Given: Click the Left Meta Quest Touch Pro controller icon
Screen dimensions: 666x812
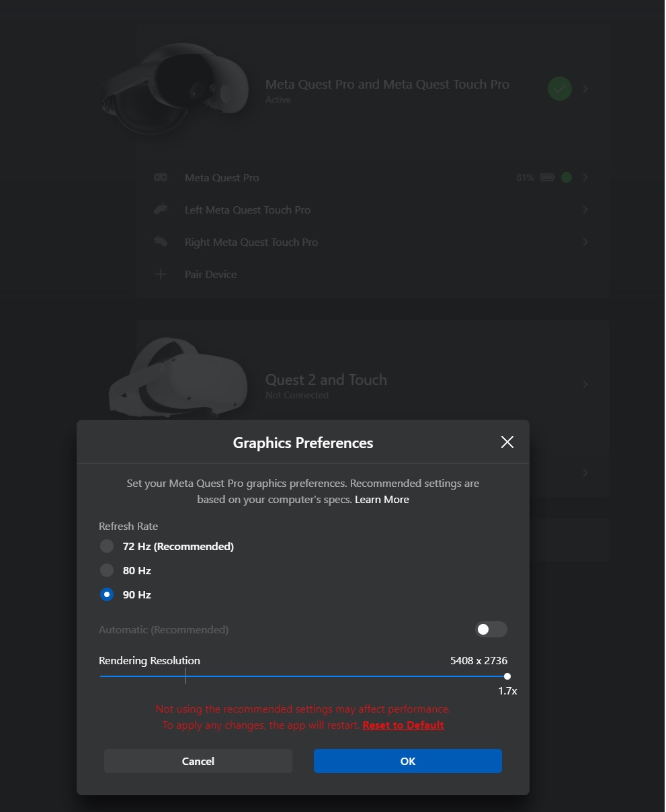Looking at the screenshot, I should pos(161,210).
